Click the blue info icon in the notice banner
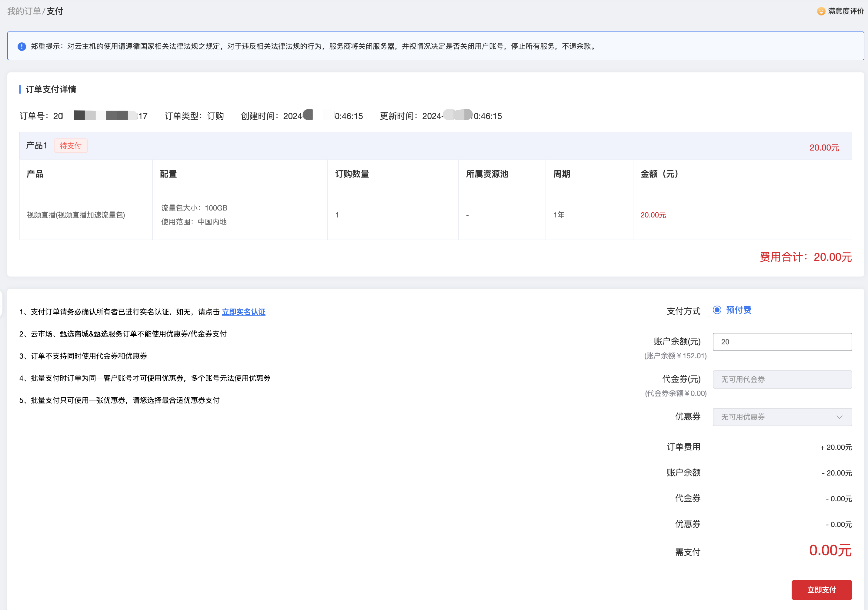This screenshot has height=610, width=868. tap(22, 46)
